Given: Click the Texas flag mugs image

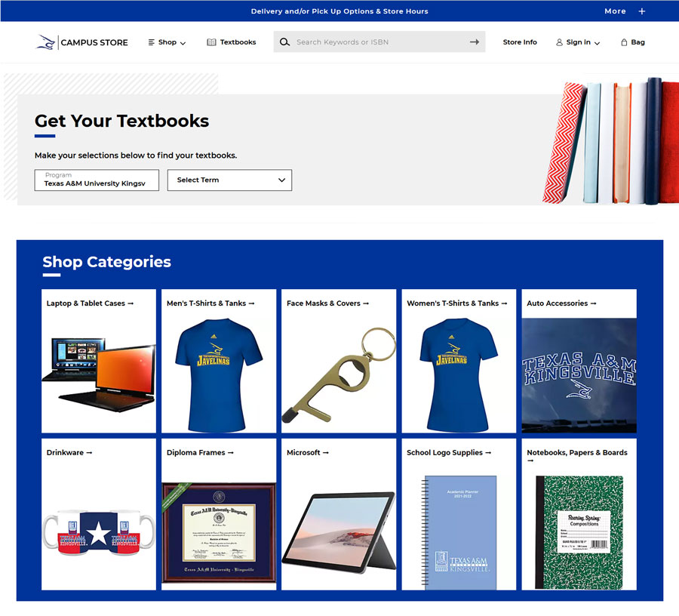Looking at the screenshot, I should click(99, 533).
